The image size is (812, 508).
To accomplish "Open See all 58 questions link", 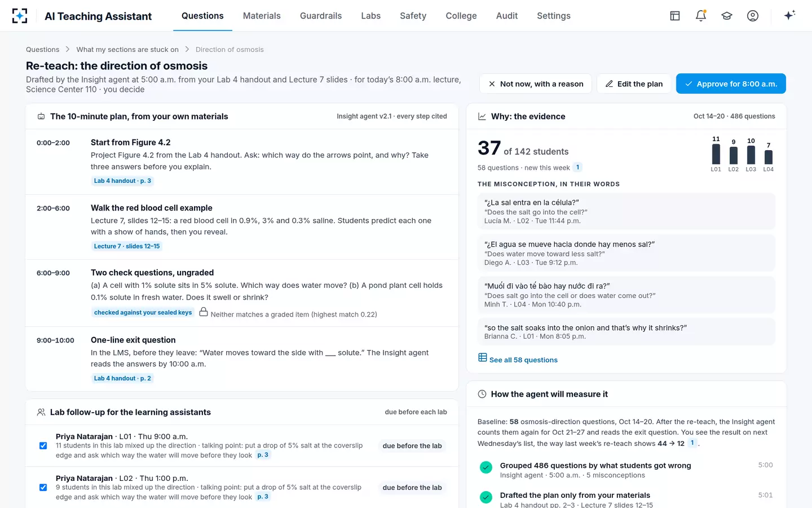I will [518, 360].
